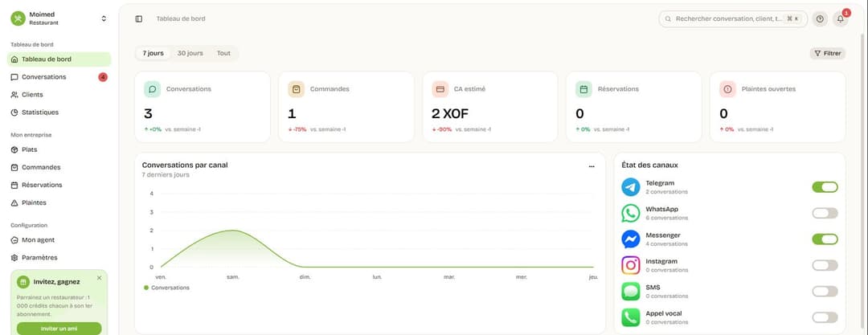868x335 pixels.
Task: Enable the WhatsApp channel toggle
Action: [825, 213]
